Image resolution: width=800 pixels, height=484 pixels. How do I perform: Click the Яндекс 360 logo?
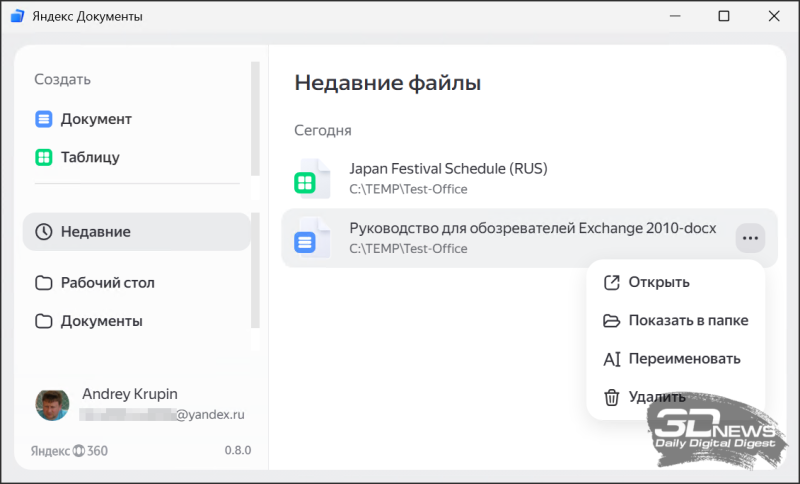point(69,451)
